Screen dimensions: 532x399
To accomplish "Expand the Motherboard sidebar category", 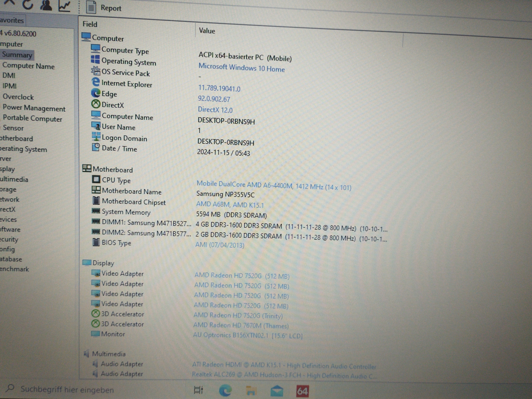I will [16, 139].
